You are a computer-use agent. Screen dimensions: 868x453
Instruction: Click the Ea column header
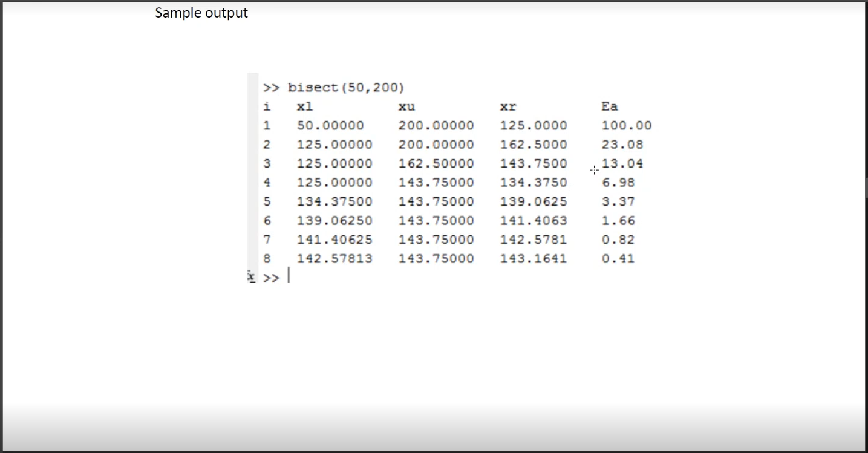click(609, 106)
